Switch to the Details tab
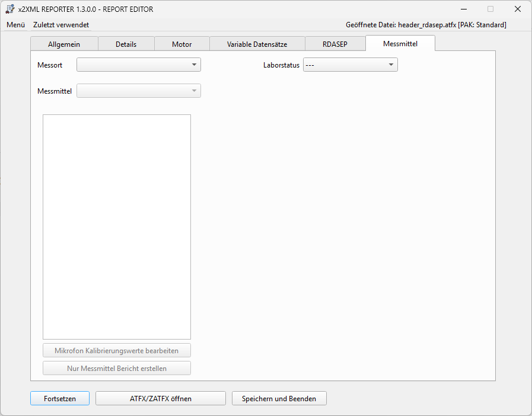 [x=126, y=44]
